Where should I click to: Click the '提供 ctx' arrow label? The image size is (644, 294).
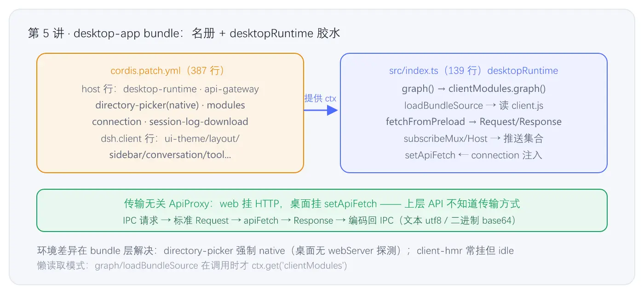[x=320, y=98]
